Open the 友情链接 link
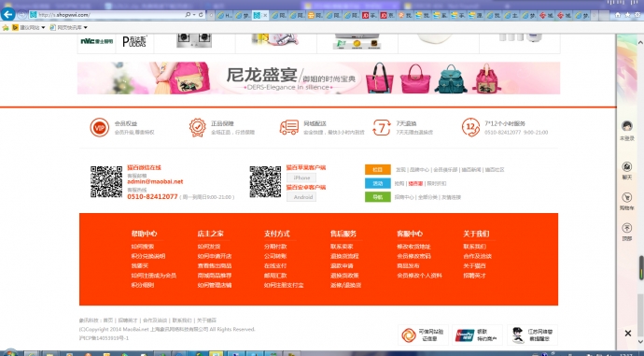 click(452, 197)
